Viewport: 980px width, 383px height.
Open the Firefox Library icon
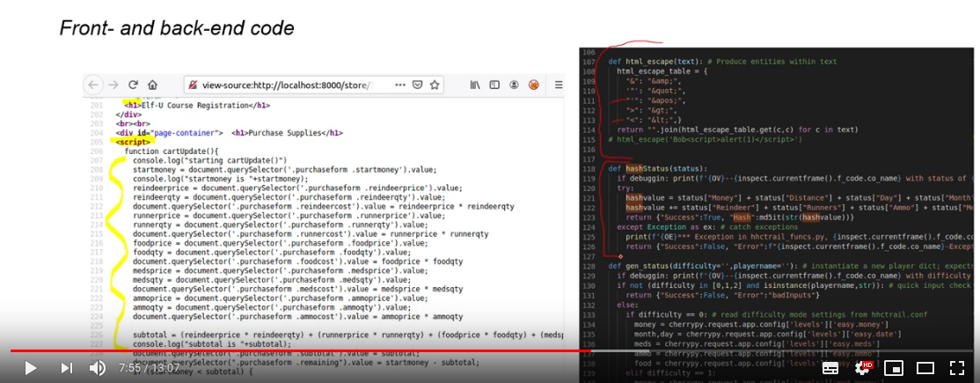coord(476,85)
